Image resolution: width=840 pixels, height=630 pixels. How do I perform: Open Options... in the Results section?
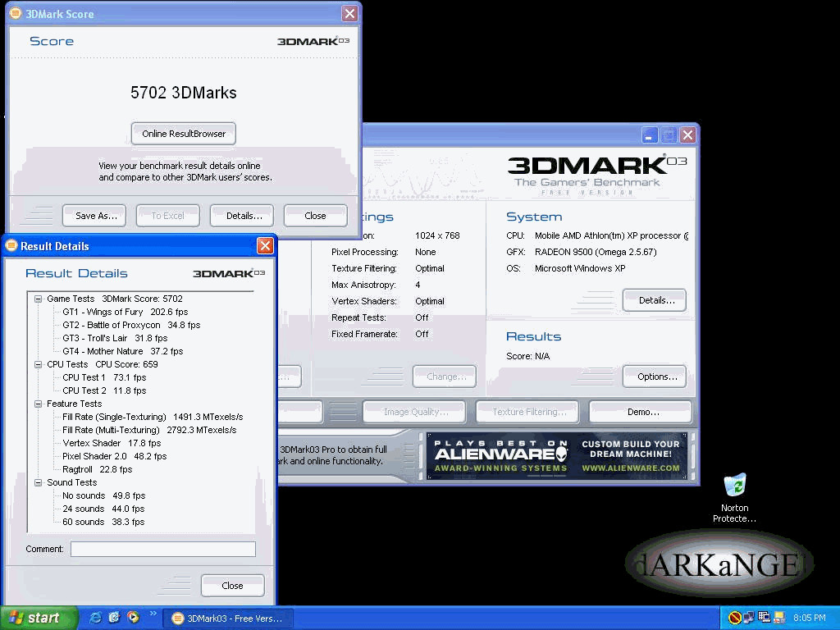point(655,377)
